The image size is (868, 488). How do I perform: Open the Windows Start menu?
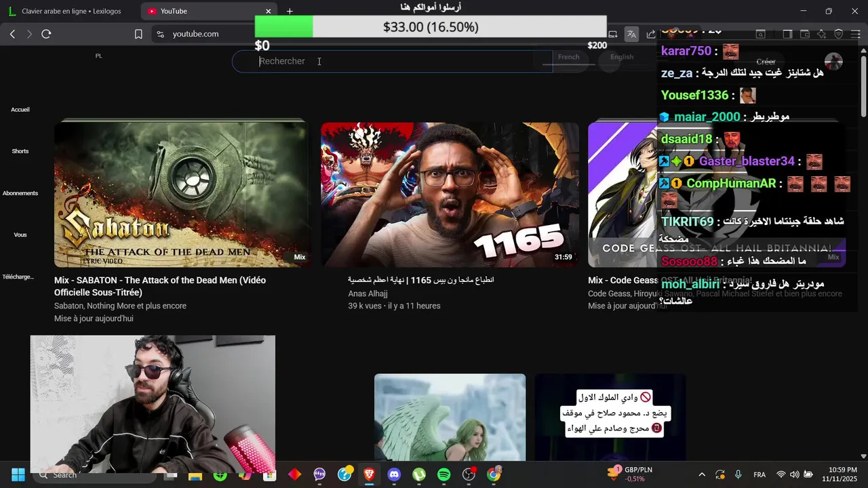[18, 474]
